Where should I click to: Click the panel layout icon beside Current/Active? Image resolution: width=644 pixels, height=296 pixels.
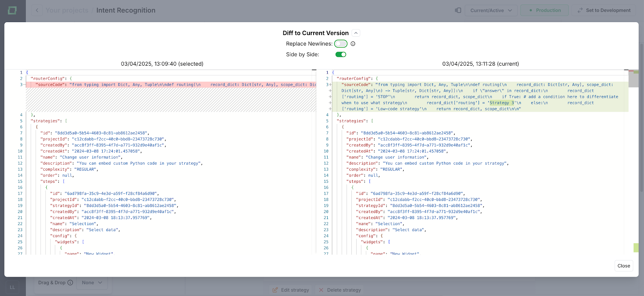tap(458, 10)
